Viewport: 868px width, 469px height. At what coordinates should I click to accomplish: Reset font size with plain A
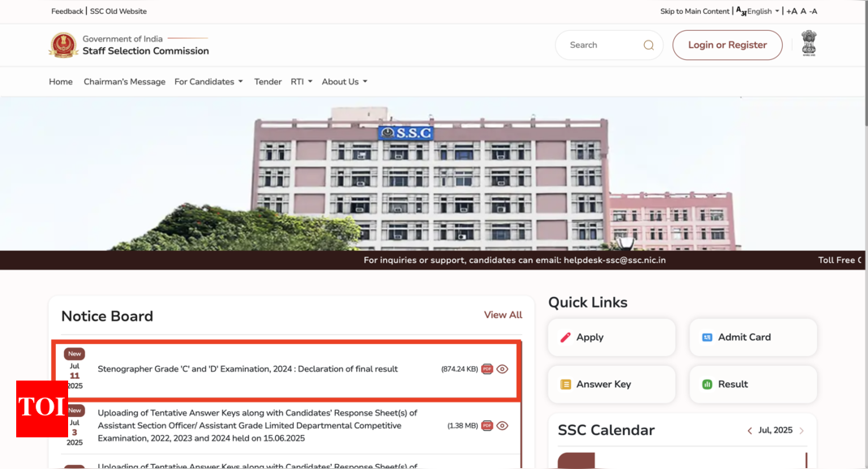[803, 11]
